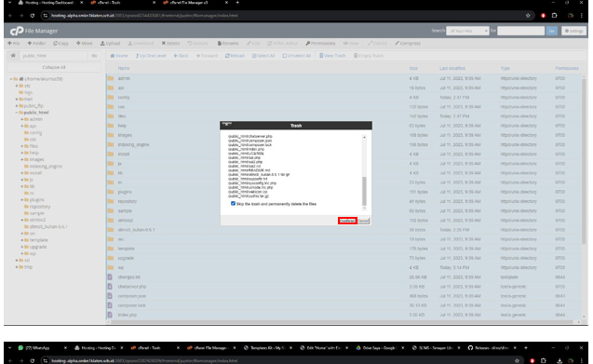Close the Trash dialog with X
593x364 pixels.
click(x=226, y=125)
